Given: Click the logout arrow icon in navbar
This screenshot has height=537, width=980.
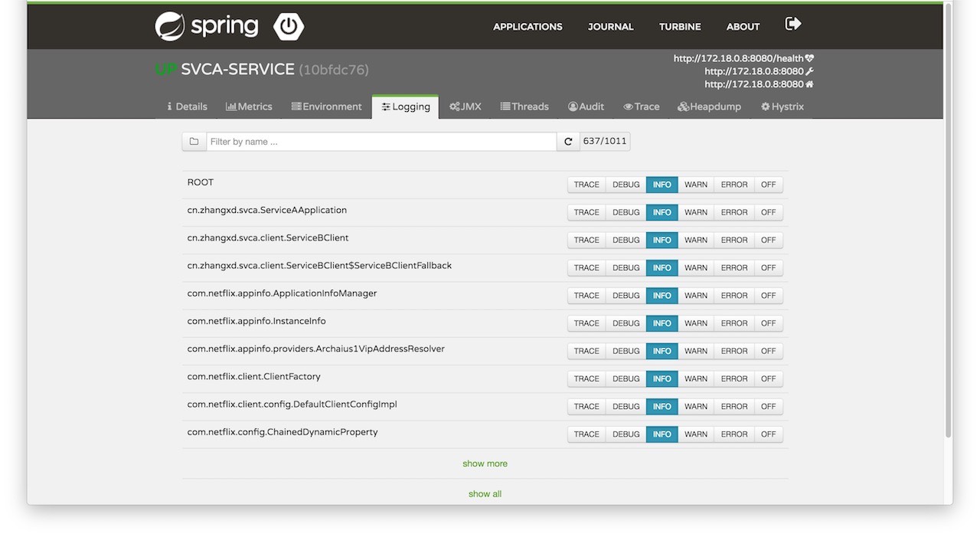Looking at the screenshot, I should coord(793,25).
